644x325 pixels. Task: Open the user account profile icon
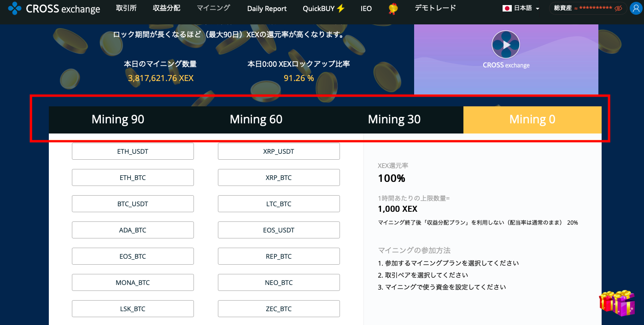click(636, 8)
